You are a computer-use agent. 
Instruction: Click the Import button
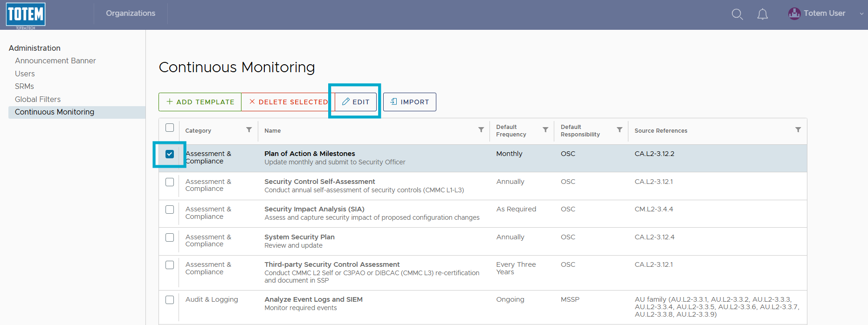tap(410, 102)
